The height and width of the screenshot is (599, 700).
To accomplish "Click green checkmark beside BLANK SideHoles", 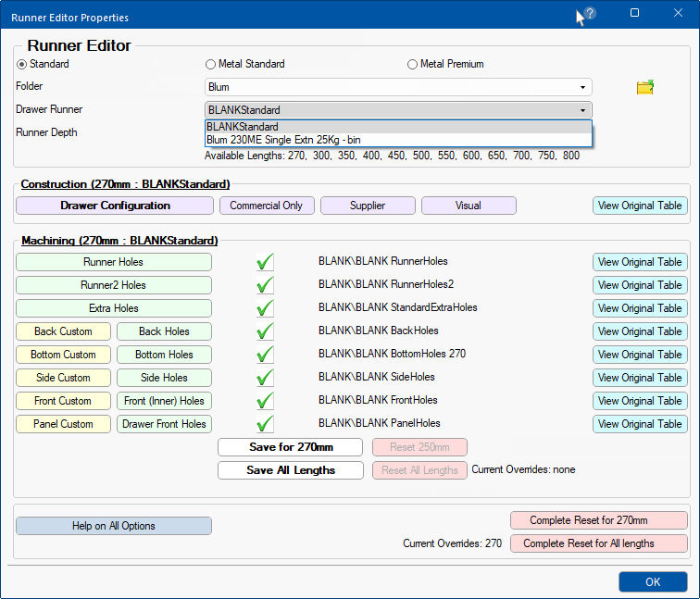I will 265,378.
